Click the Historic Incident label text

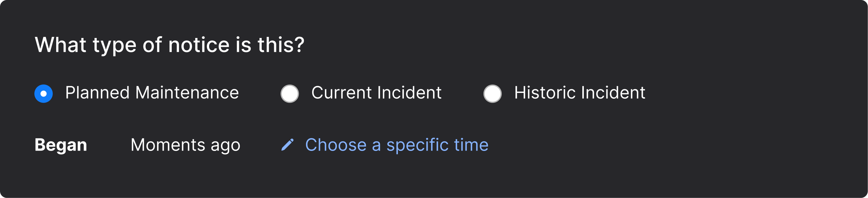point(578,93)
